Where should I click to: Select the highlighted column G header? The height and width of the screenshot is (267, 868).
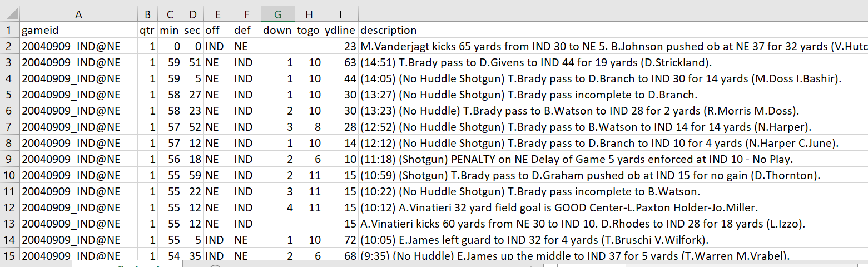[277, 15]
